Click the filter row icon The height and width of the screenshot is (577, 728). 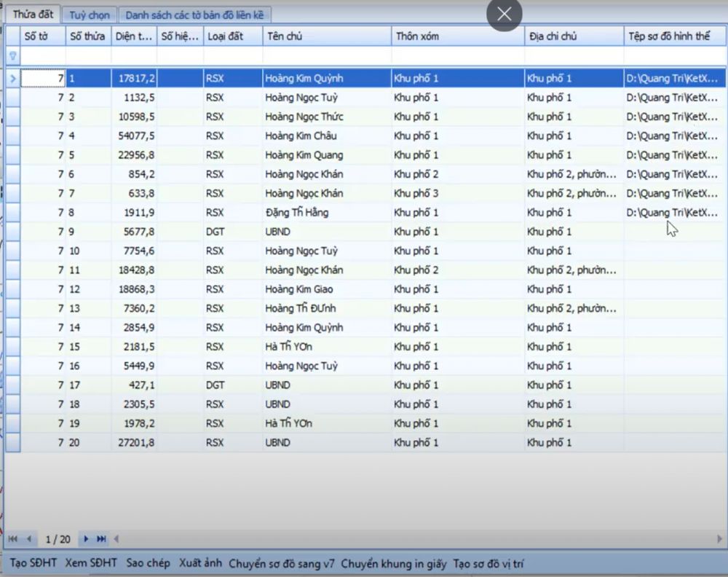click(x=12, y=55)
